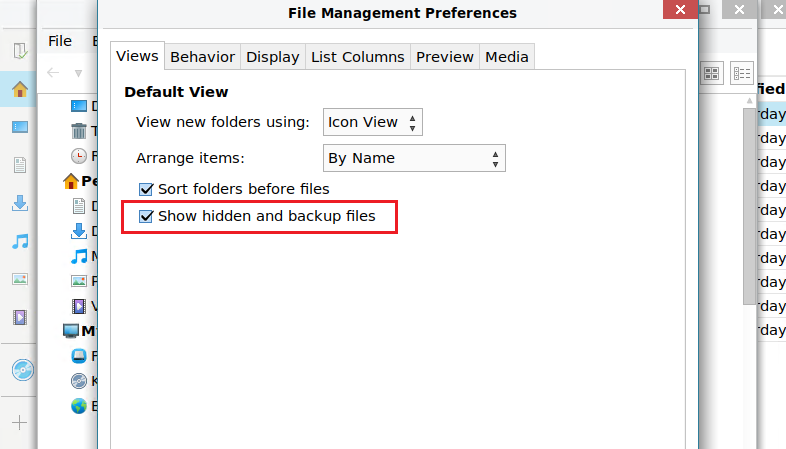Open the View new folders using dropdown
786x449 pixels.
tap(373, 122)
